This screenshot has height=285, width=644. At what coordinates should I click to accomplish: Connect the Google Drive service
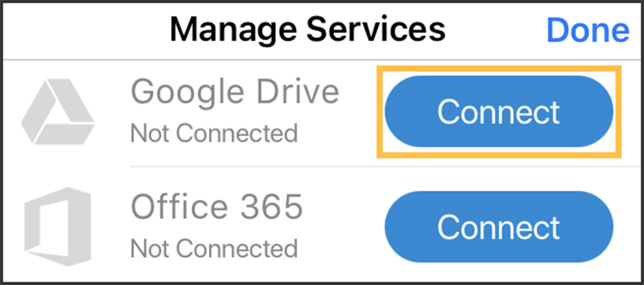tap(499, 111)
